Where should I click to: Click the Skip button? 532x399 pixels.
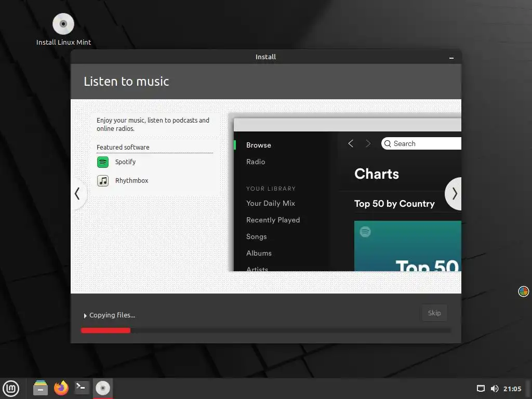coord(434,313)
